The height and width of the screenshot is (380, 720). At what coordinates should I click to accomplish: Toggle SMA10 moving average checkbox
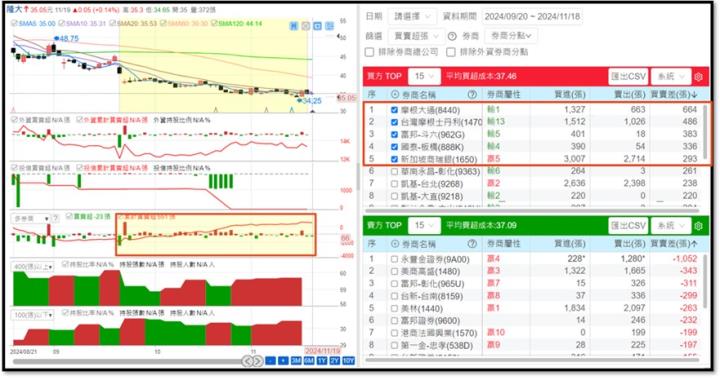pyautogui.click(x=62, y=23)
